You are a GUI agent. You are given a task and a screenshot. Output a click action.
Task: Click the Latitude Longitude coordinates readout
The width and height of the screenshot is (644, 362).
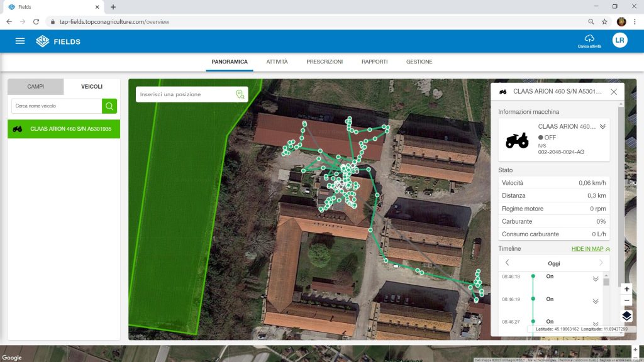point(582,329)
